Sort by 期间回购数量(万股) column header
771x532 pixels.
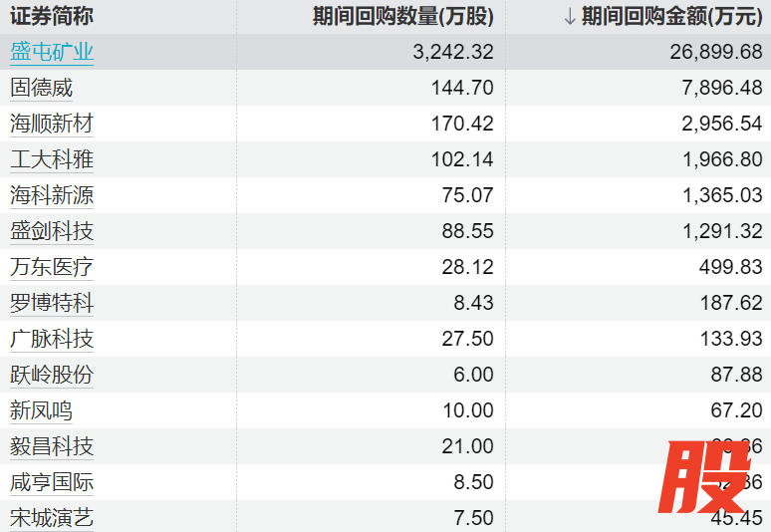pos(402,16)
